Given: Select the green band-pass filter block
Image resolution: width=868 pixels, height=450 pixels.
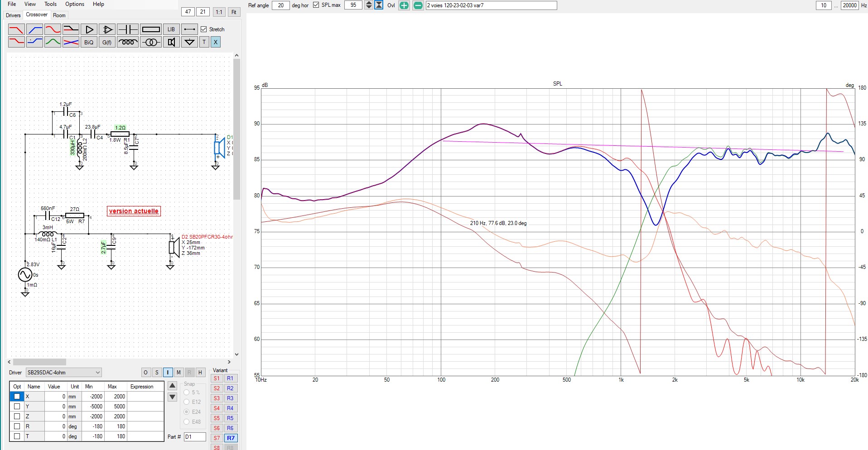Looking at the screenshot, I should [x=53, y=42].
